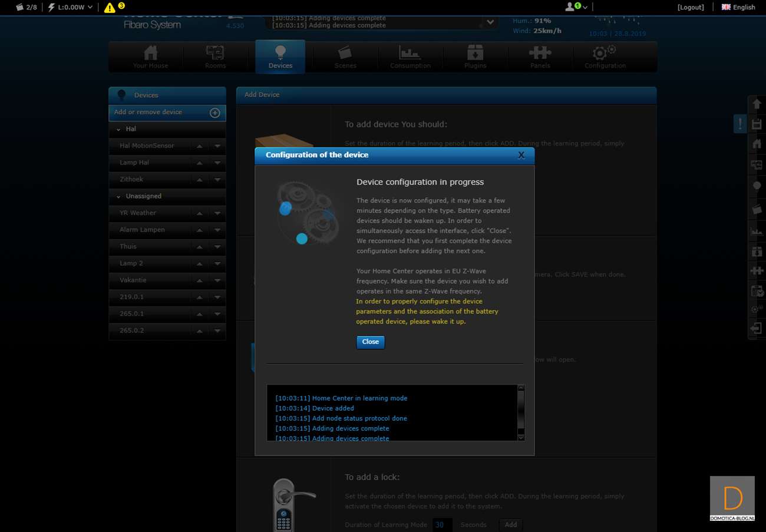Click the consumption chart icon in right sidebar

757,231
